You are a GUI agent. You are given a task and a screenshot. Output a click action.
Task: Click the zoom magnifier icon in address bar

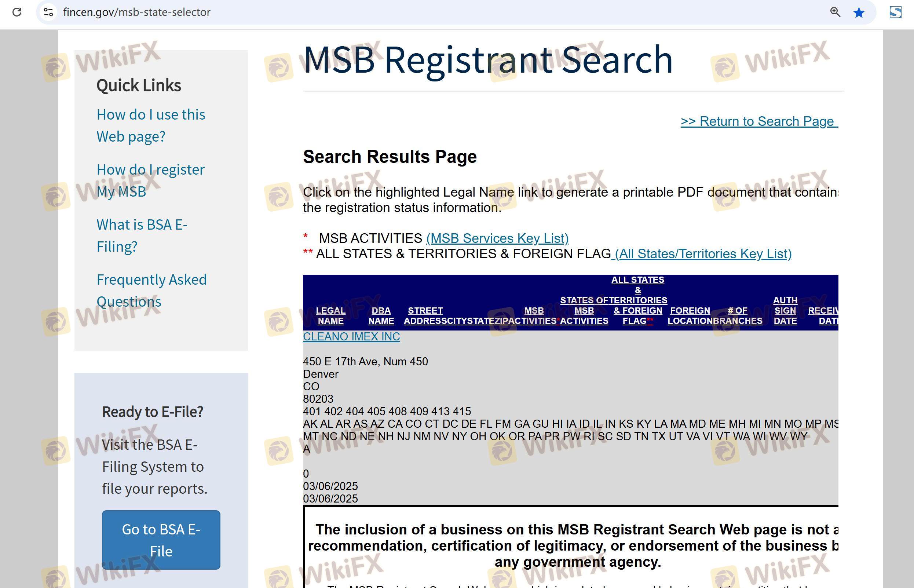(x=835, y=12)
